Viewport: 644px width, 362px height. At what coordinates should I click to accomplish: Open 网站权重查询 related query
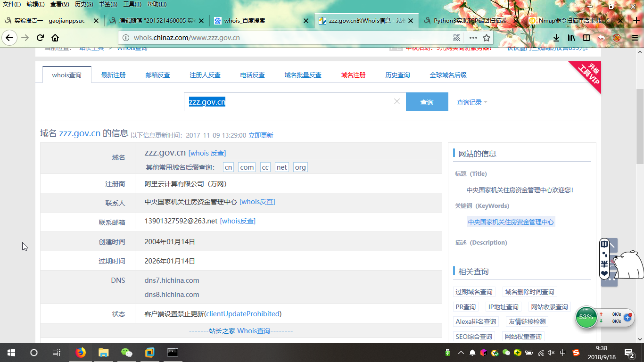523,337
